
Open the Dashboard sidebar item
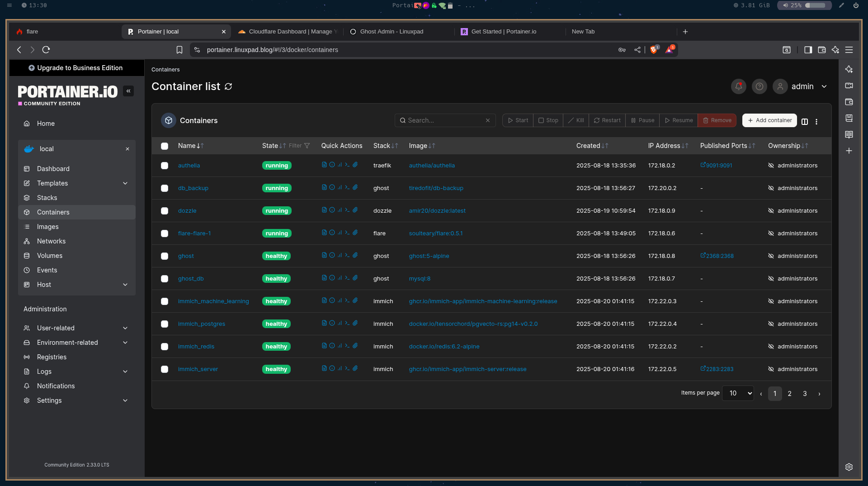(77, 169)
